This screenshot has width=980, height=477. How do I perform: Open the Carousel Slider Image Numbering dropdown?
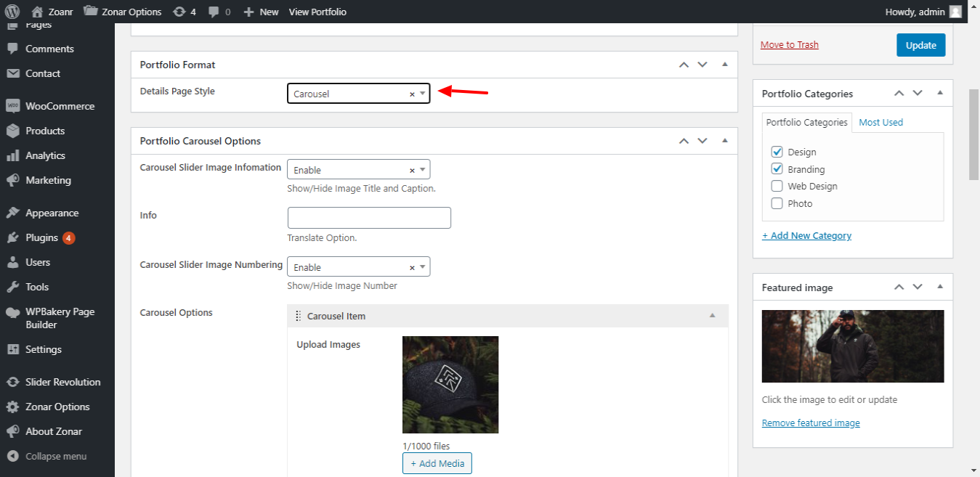coord(359,267)
